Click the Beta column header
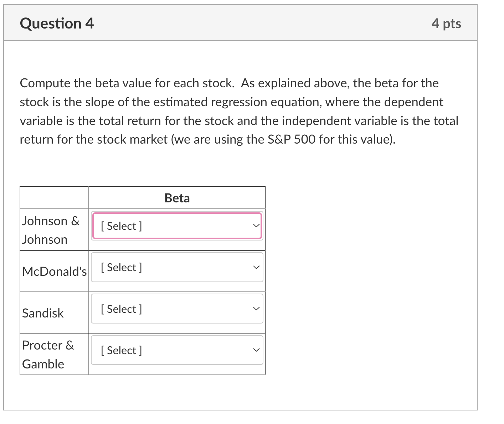Image resolution: width=504 pixels, height=424 pixels. click(x=177, y=197)
